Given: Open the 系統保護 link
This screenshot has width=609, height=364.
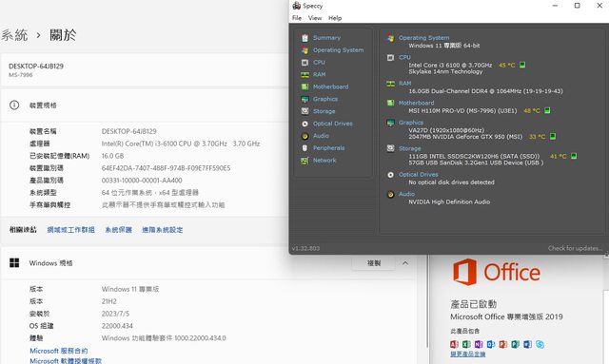Looking at the screenshot, I should point(118,230).
